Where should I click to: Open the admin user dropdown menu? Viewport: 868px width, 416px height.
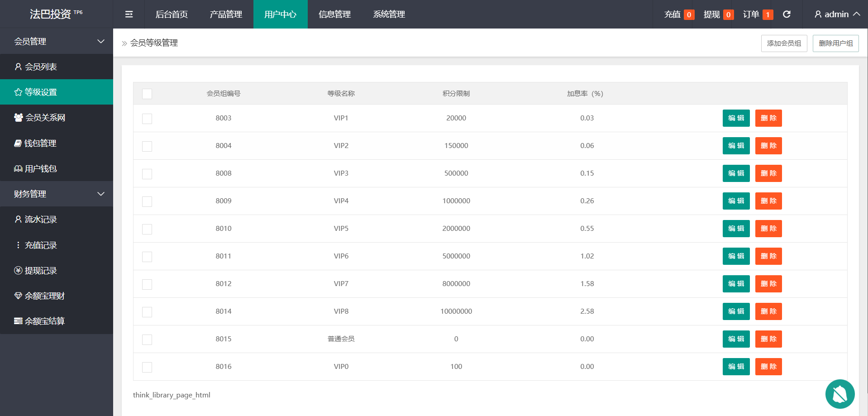[x=837, y=14]
